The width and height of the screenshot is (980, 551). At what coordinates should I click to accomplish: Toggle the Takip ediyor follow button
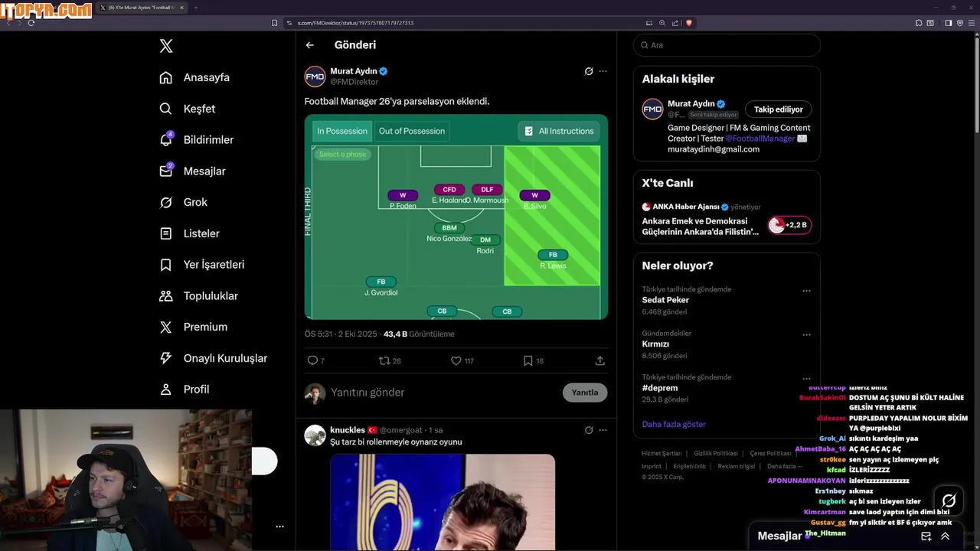(x=779, y=109)
